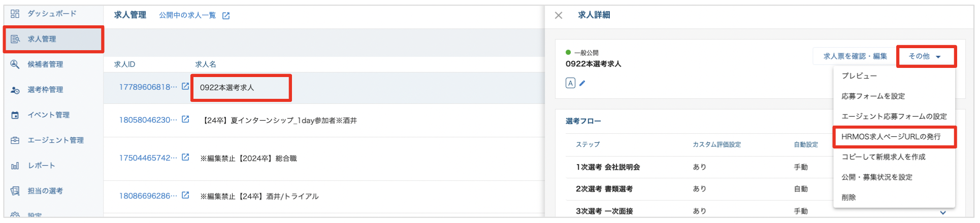The height and width of the screenshot is (223, 980).
Task: Open the ダッシュボード sidebar icon
Action: point(15,14)
